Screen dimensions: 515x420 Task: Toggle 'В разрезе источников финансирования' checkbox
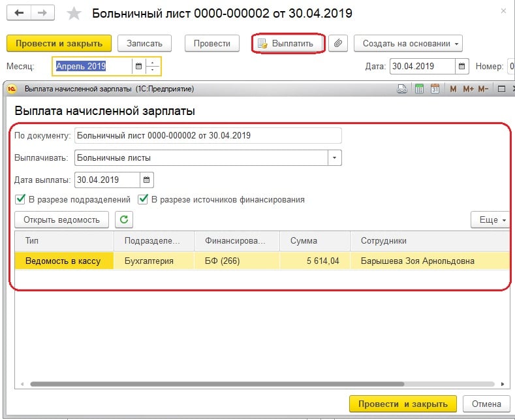(143, 200)
